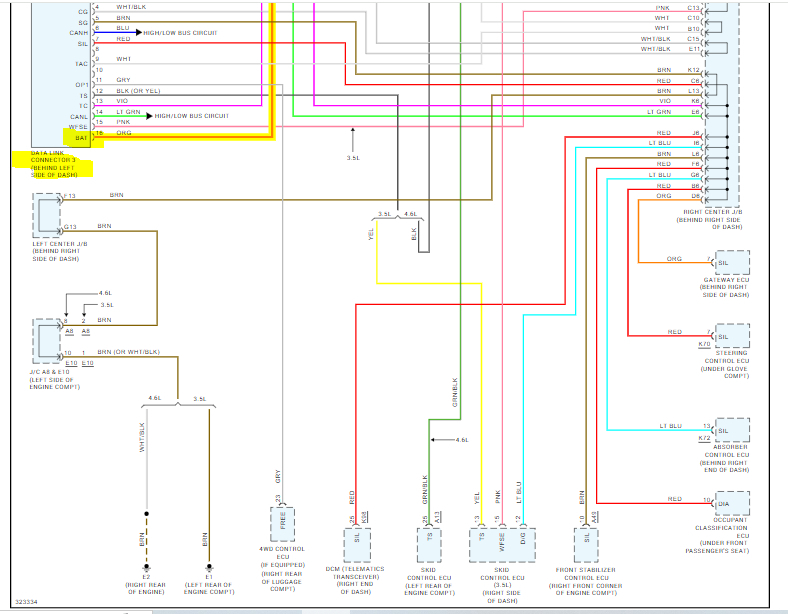
Task: Select the HIGH/LOW BUS CIRCUIT label beside CANH
Action: (x=180, y=33)
